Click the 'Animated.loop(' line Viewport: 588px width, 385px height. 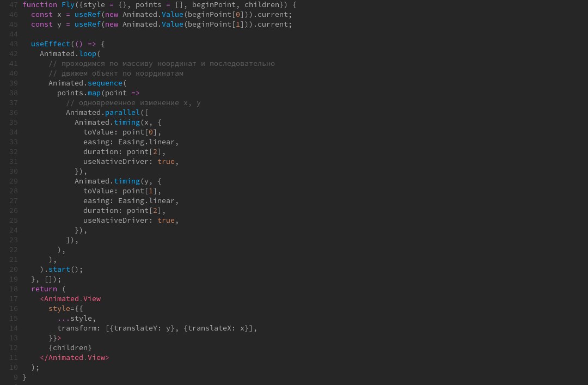click(x=70, y=54)
